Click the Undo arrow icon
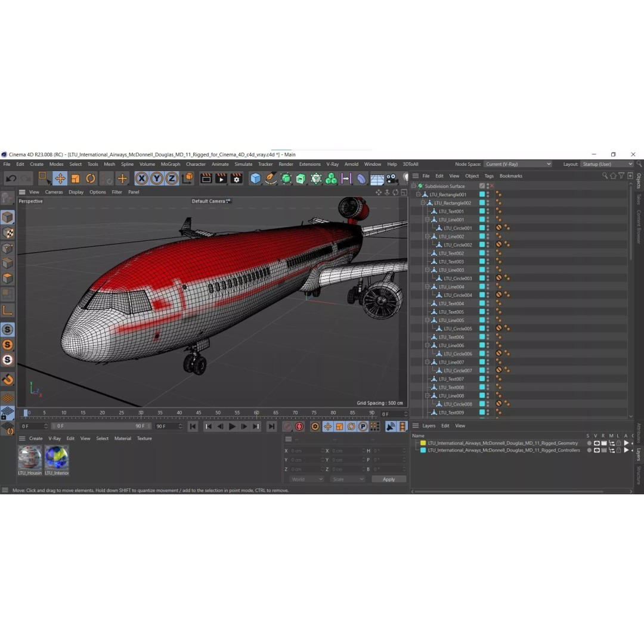Screen dimensions: 644x644 point(11,178)
